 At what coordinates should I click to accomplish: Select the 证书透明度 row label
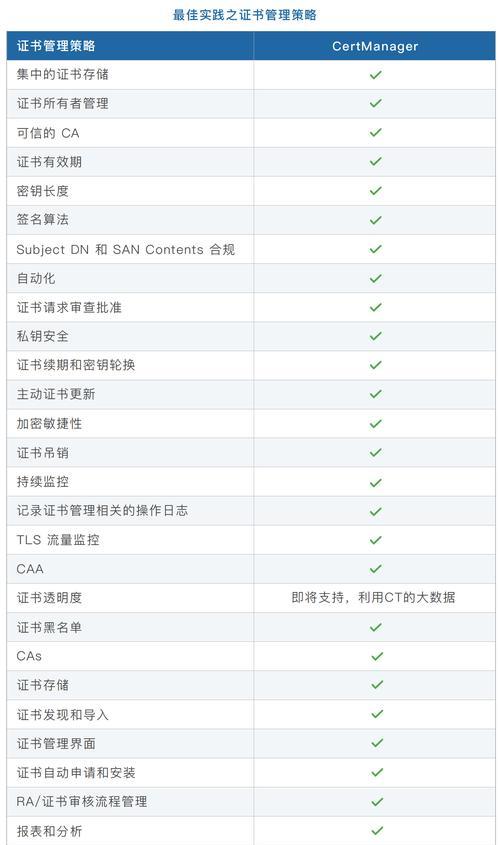(49, 598)
